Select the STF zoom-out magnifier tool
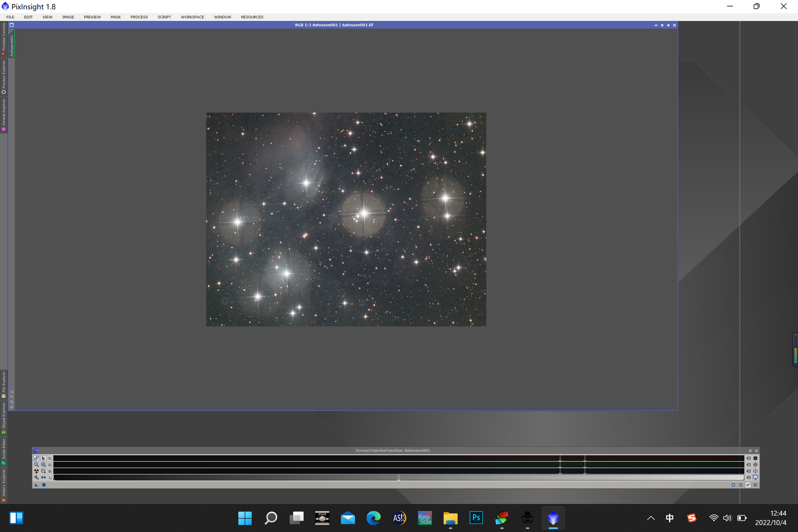The height and width of the screenshot is (532, 798). [43, 471]
